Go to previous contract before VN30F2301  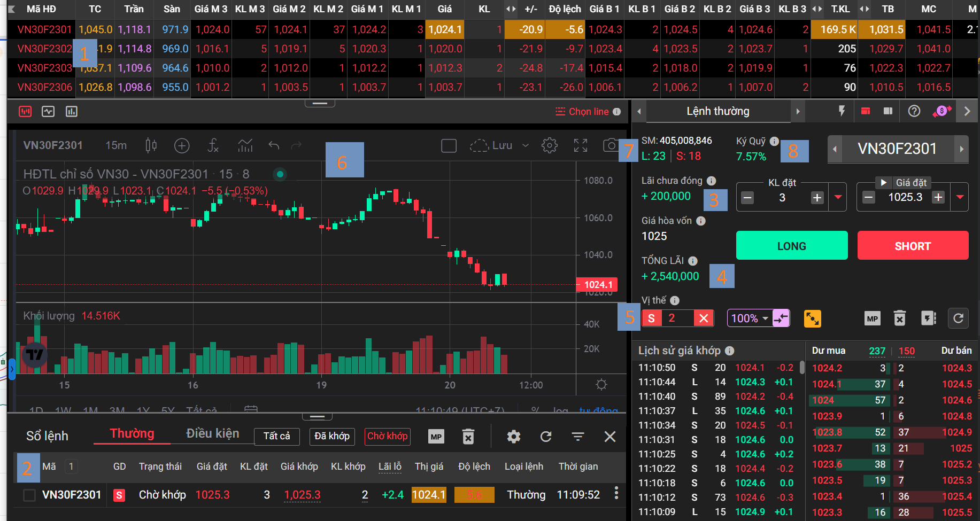click(835, 149)
